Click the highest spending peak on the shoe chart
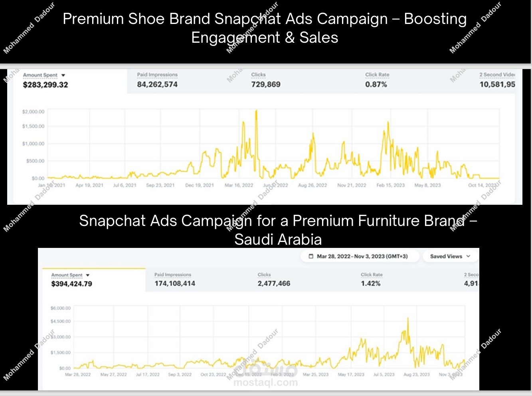This screenshot has height=396, width=532. [x=256, y=111]
